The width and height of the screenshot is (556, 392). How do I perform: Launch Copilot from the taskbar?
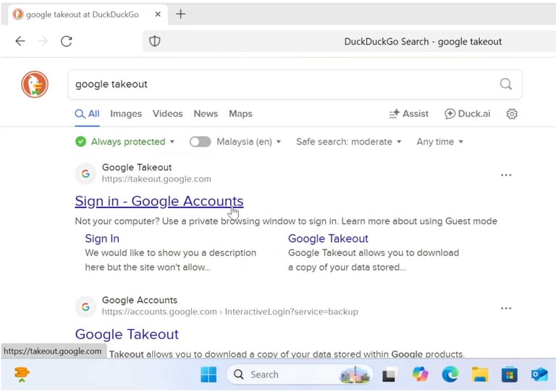[x=420, y=375]
